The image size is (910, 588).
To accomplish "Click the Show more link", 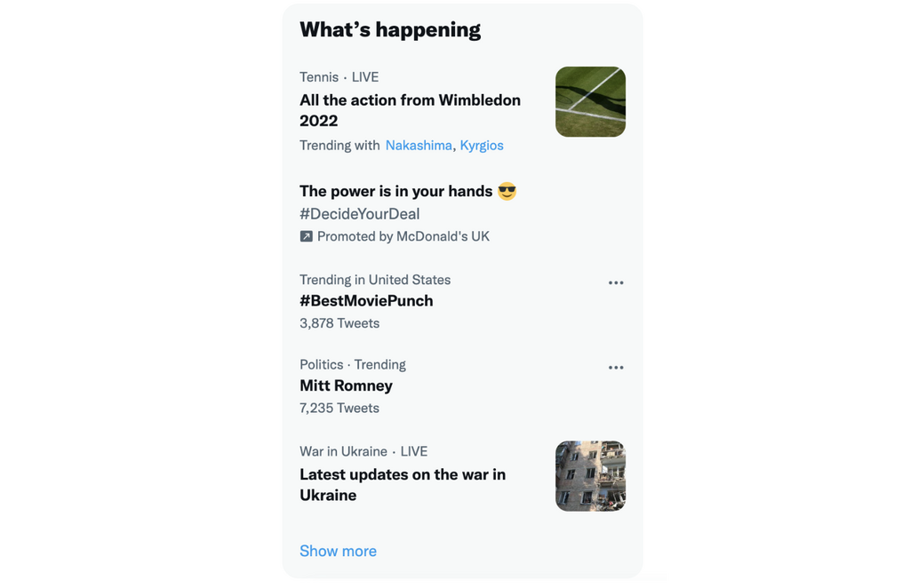I will coord(338,551).
